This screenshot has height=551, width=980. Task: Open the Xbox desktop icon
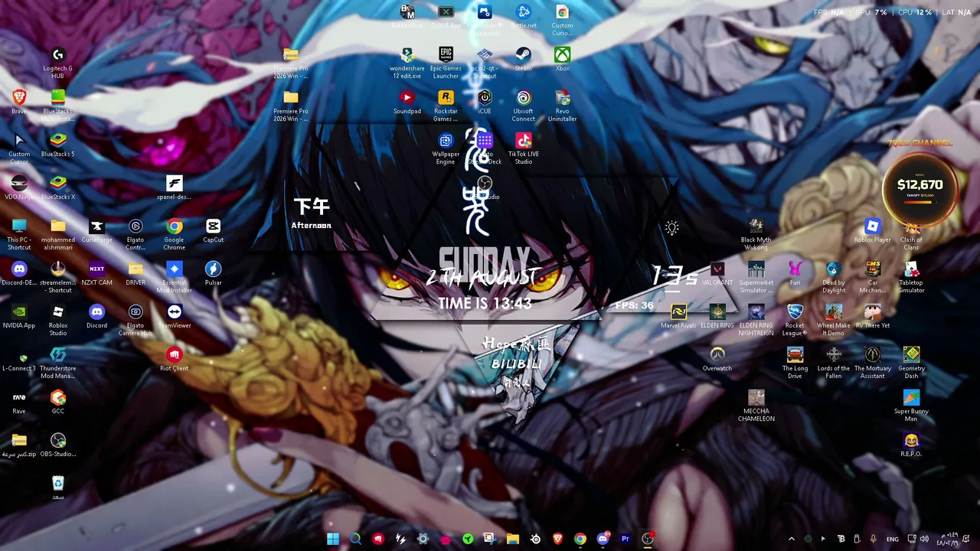point(563,59)
